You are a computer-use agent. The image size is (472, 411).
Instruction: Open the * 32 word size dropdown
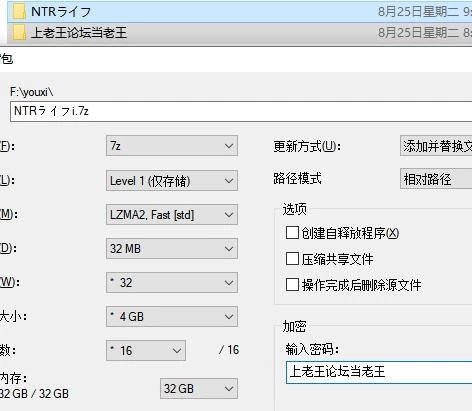coord(172,283)
